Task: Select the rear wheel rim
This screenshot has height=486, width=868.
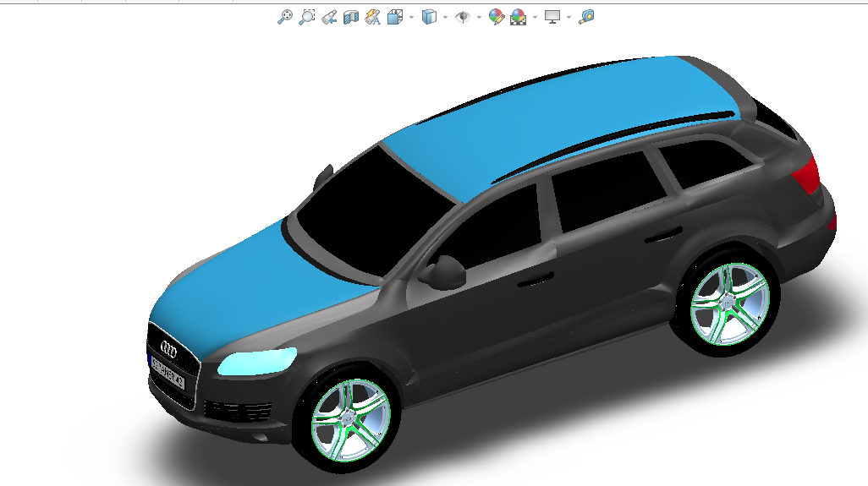Action: [x=729, y=304]
